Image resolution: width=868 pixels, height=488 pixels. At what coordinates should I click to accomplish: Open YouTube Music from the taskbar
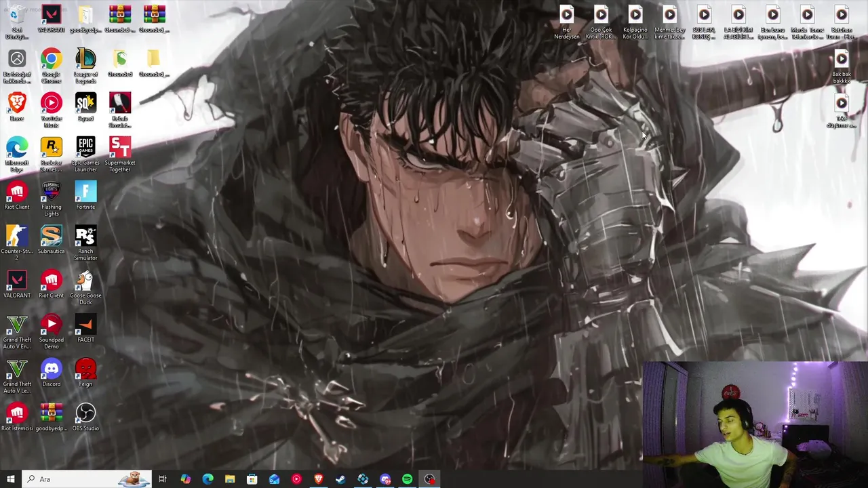[296, 479]
